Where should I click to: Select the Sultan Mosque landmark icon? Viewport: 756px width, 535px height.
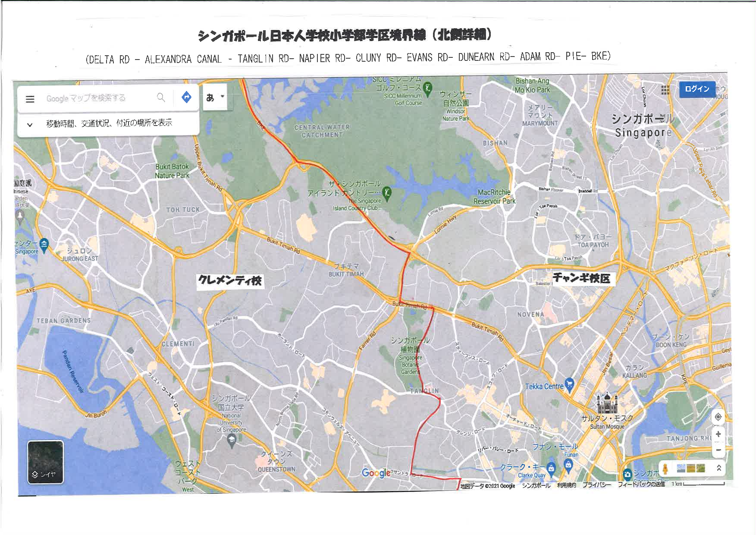[607, 403]
